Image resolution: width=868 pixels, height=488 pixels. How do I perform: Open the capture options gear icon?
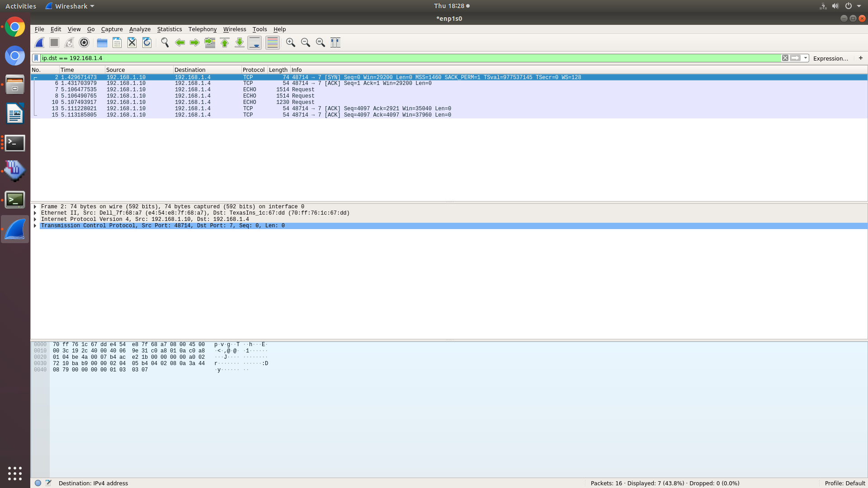84,42
